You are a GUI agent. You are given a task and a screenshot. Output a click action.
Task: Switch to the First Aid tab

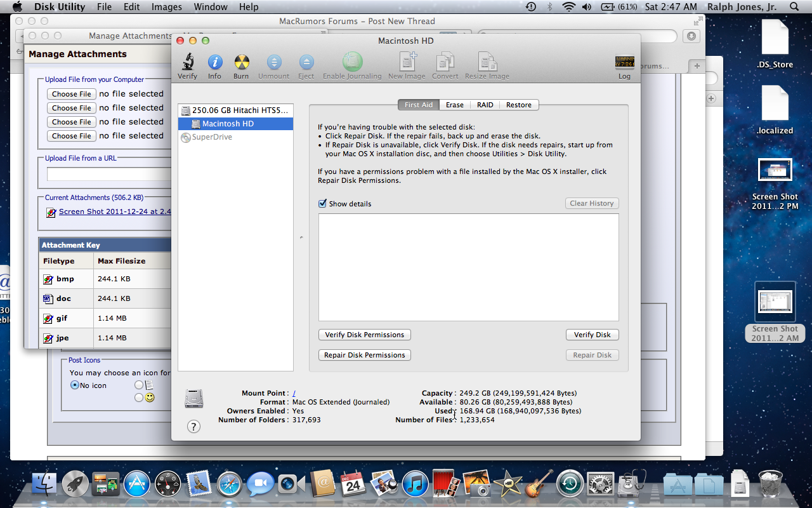419,105
